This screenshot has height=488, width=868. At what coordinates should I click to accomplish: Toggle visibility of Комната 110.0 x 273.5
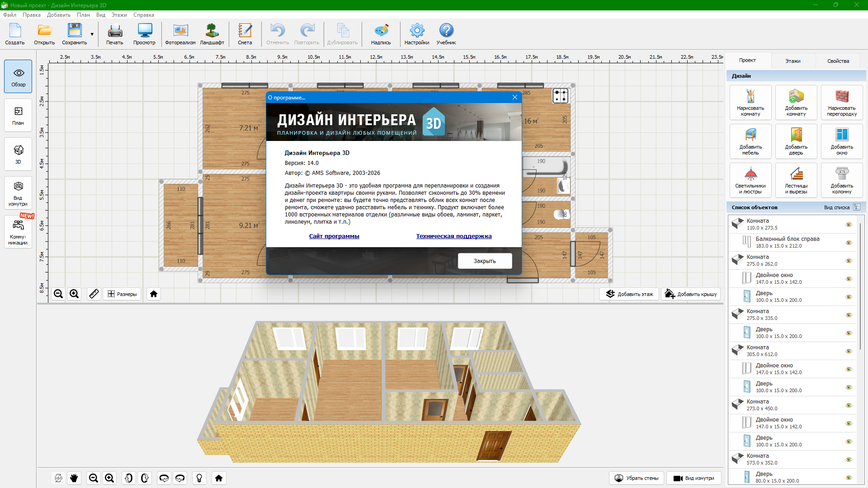[849, 225]
